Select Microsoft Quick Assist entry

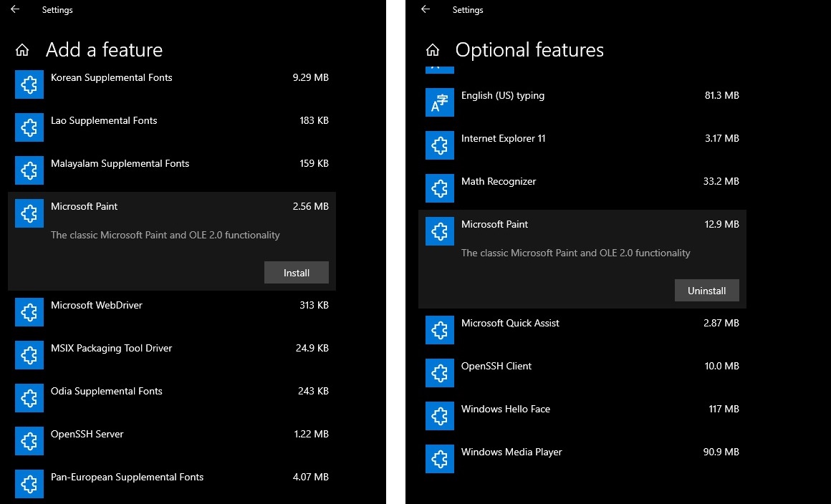[x=582, y=330]
